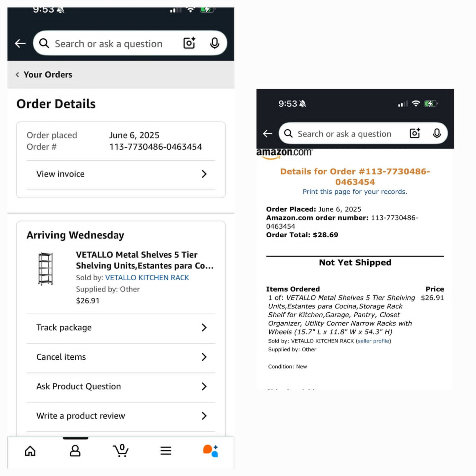The height and width of the screenshot is (476, 476).
Task: Open camera lens search in left search bar
Action: (189, 43)
